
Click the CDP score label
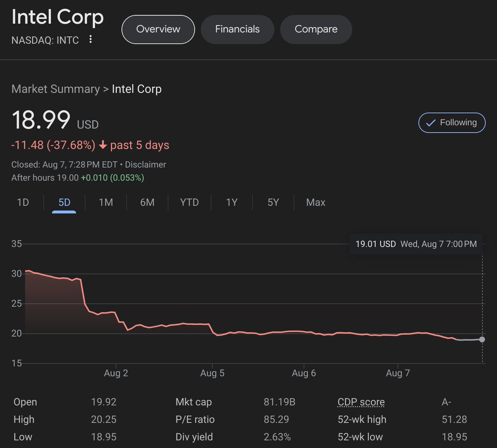click(x=361, y=402)
